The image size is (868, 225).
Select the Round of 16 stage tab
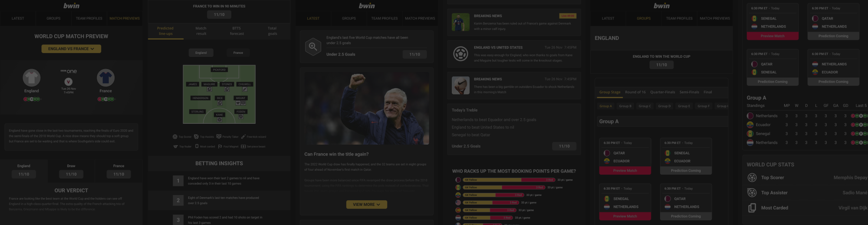635,92
